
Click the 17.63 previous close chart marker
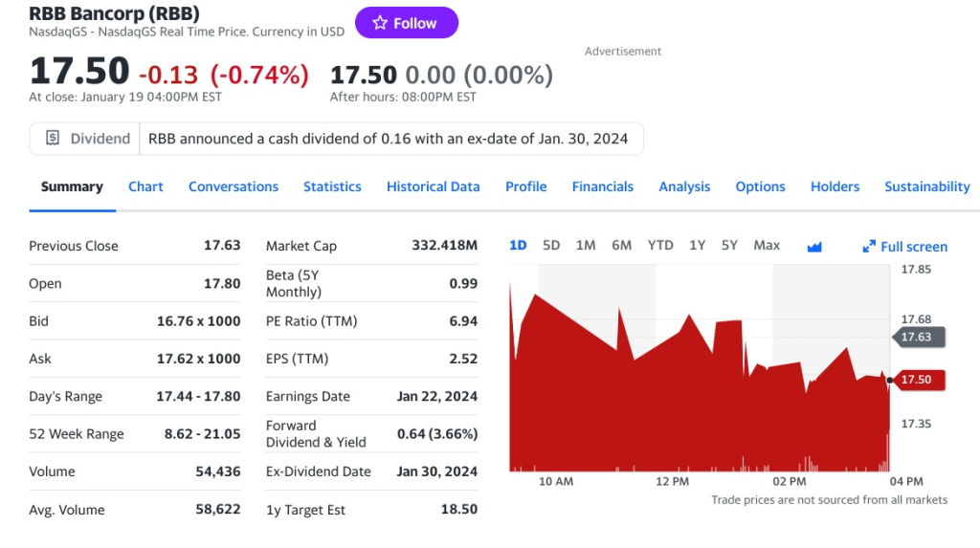920,337
